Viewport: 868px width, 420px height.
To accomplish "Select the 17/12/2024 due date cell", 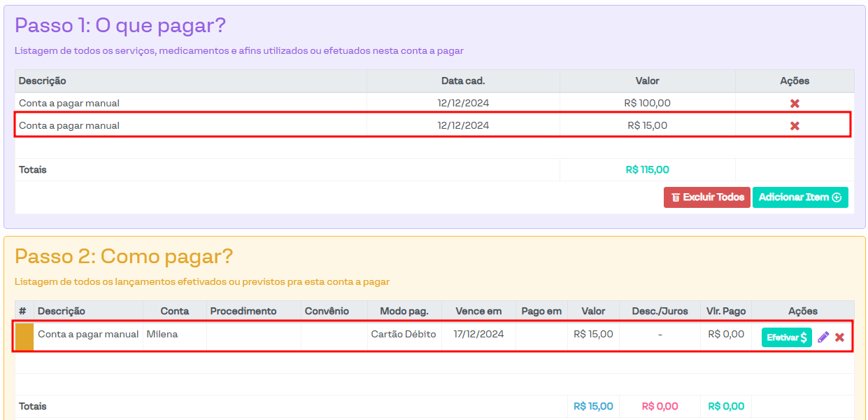I will [478, 335].
